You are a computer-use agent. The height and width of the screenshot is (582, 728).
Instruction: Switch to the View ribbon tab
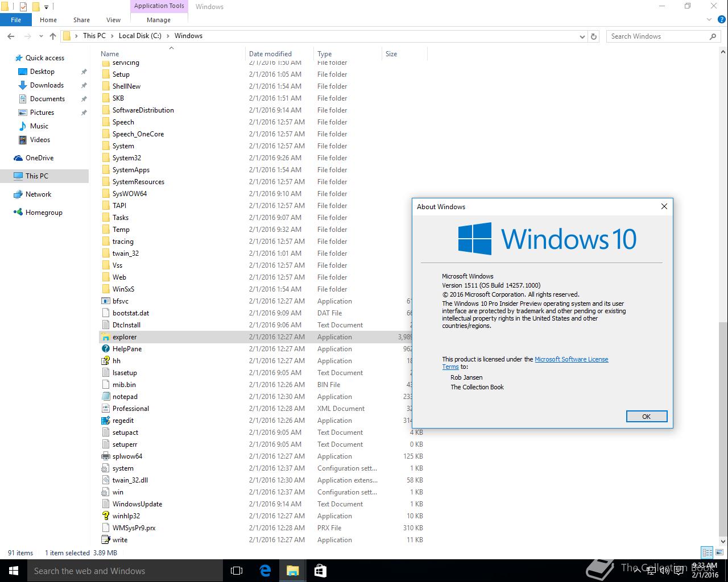[x=113, y=20]
